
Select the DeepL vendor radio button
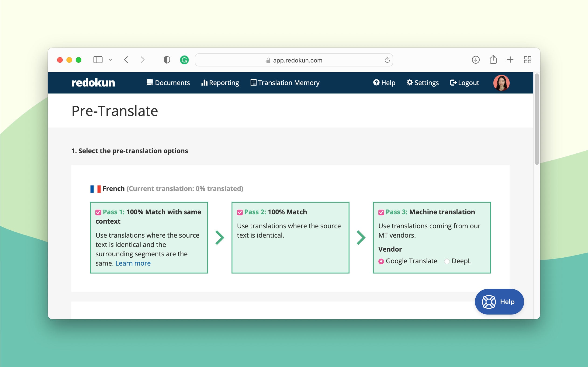click(447, 260)
